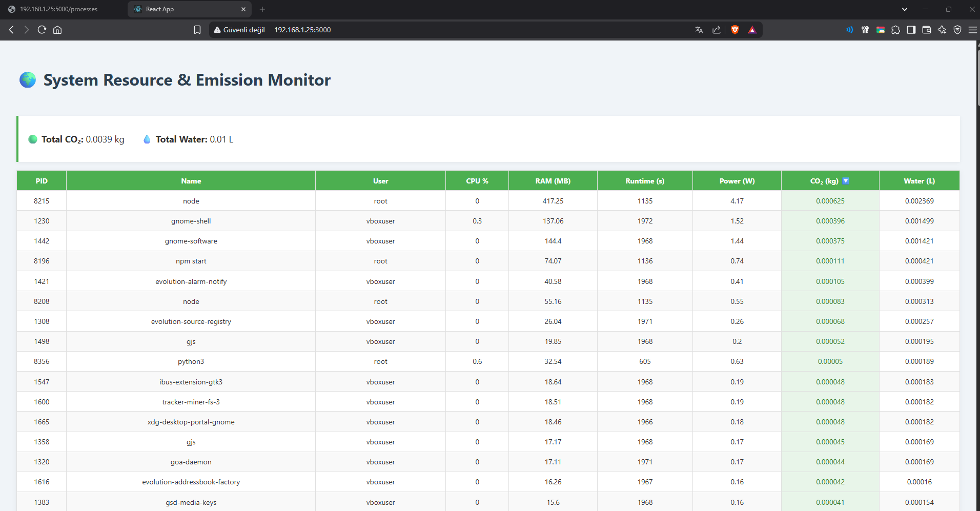This screenshot has height=511, width=980.
Task: Click RAM value 417.25
Action: [553, 201]
